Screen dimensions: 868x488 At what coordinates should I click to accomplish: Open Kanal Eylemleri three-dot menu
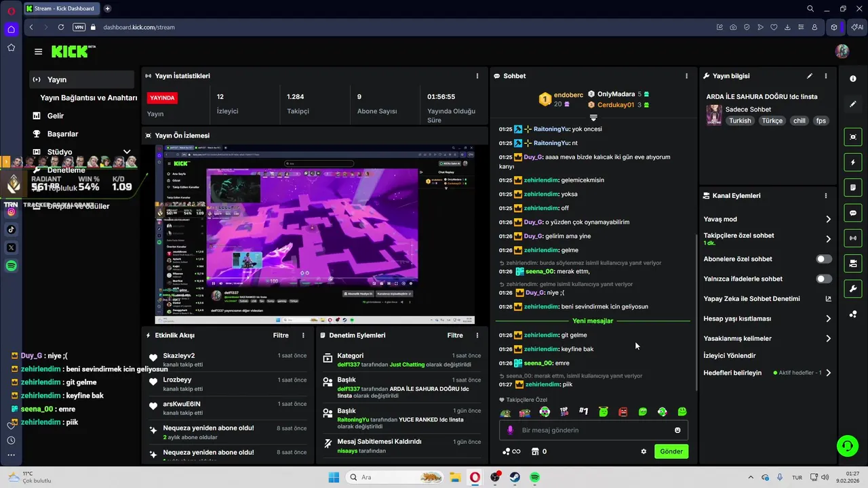click(x=825, y=196)
